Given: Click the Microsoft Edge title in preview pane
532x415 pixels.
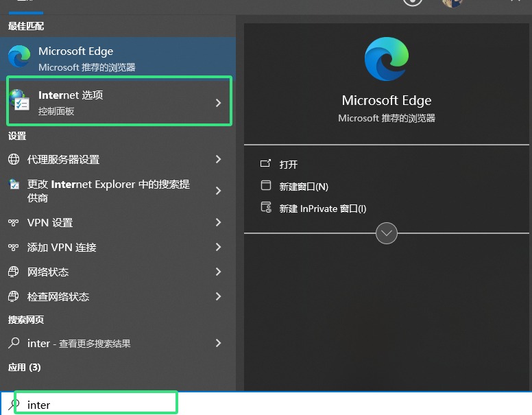Looking at the screenshot, I should (x=387, y=100).
